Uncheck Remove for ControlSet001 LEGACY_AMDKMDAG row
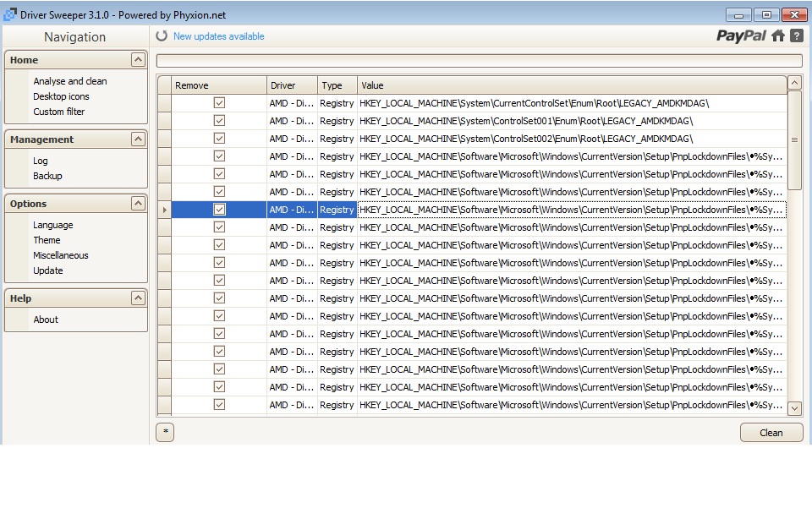 click(219, 121)
